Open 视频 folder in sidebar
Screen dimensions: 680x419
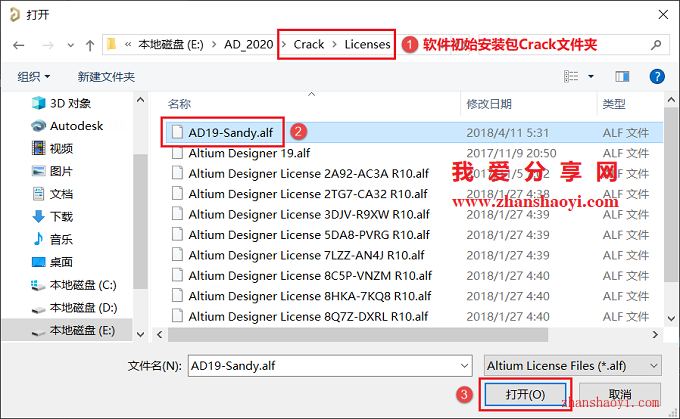(x=52, y=148)
